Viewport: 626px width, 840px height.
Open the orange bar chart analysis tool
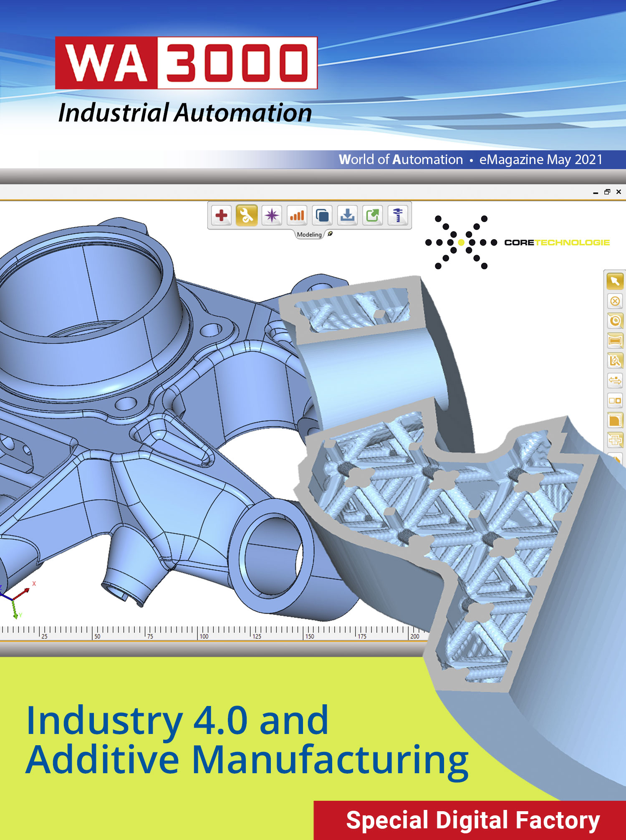click(x=297, y=215)
